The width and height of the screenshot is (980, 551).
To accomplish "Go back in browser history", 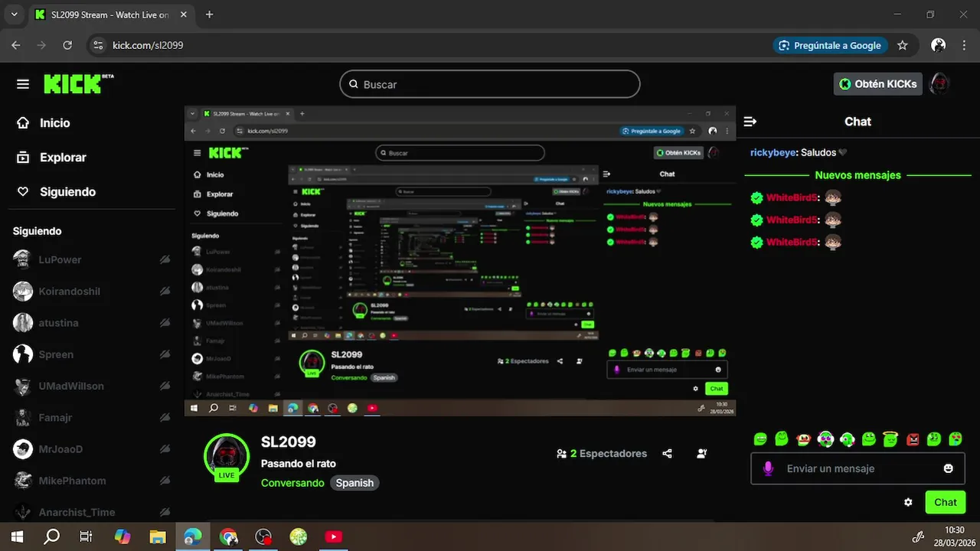I will (x=16, y=45).
